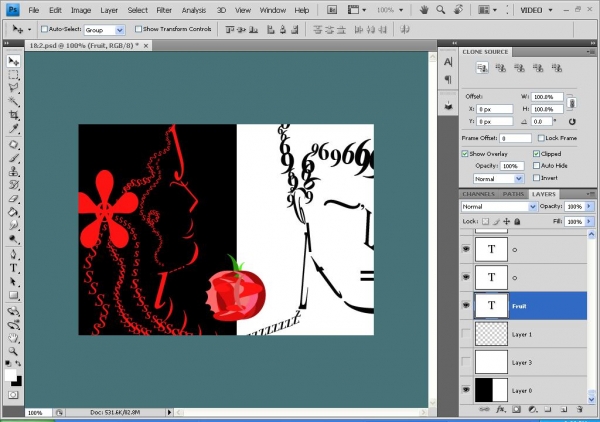Toggle Lock Frame checkbox
This screenshot has width=600, height=422.
[x=541, y=138]
